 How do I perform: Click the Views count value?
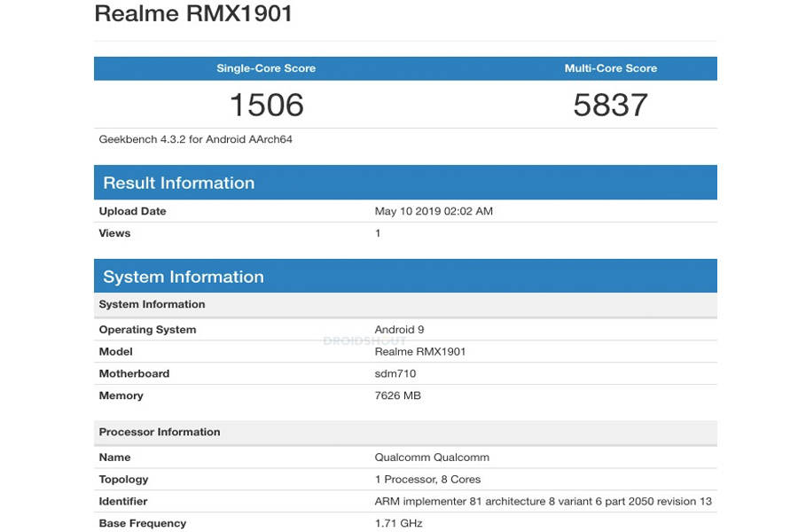pos(378,233)
